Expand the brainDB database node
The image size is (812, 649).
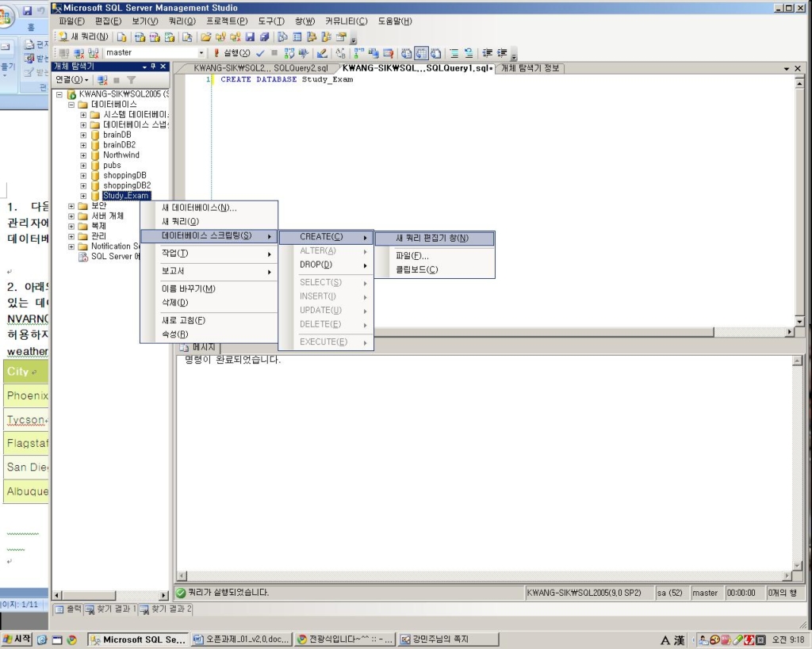click(x=83, y=135)
